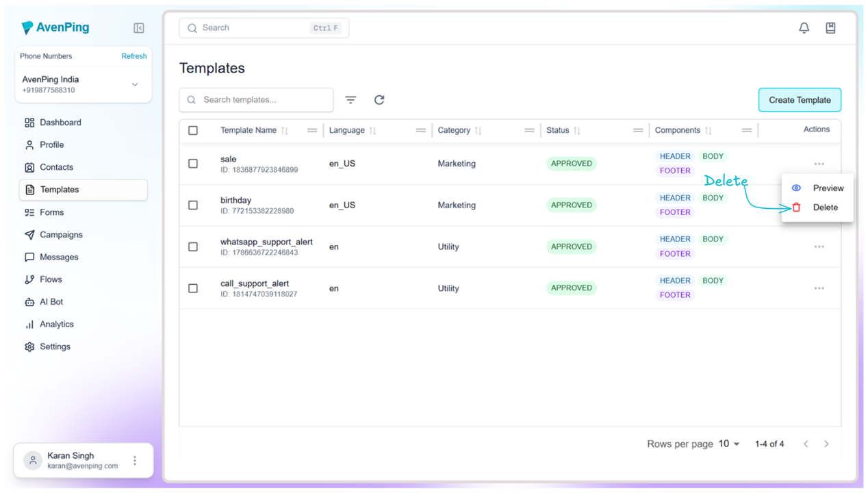
Task: Open the notifications bell
Action: (x=804, y=28)
